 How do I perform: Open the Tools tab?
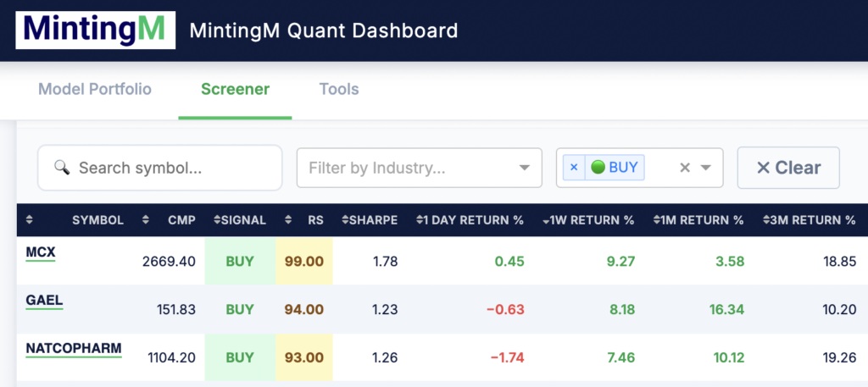(x=338, y=89)
